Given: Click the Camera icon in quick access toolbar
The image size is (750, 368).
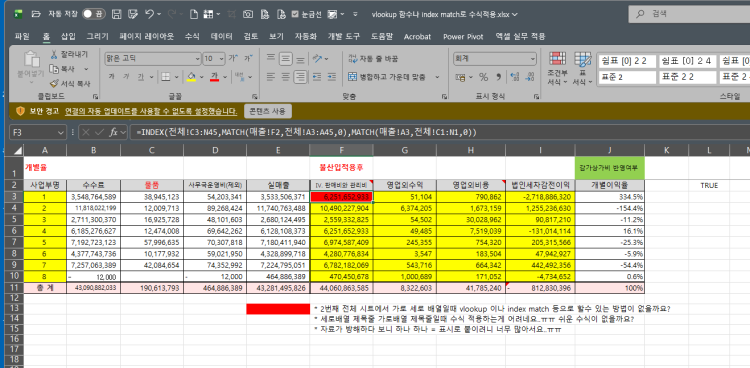Looking at the screenshot, I should [x=247, y=14].
